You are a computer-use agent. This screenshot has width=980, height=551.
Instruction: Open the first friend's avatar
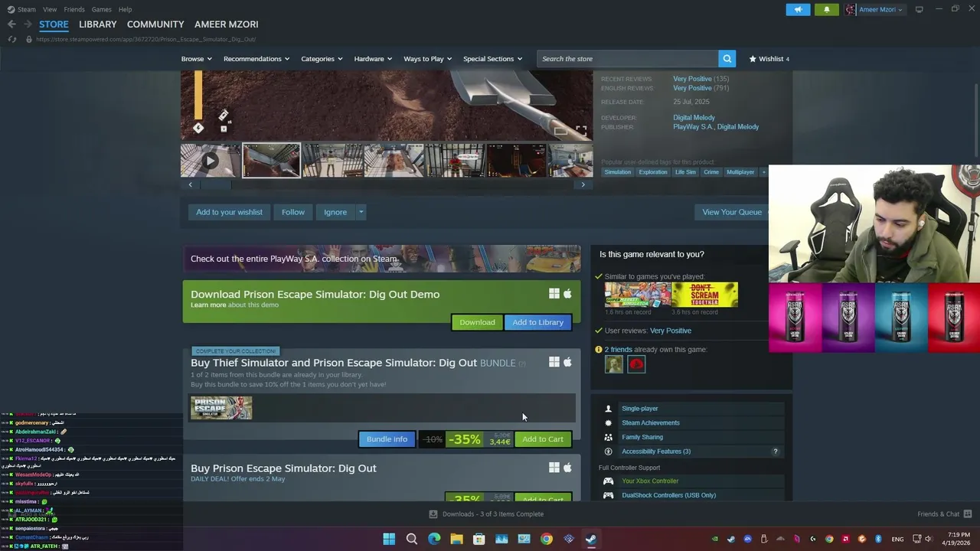click(614, 365)
